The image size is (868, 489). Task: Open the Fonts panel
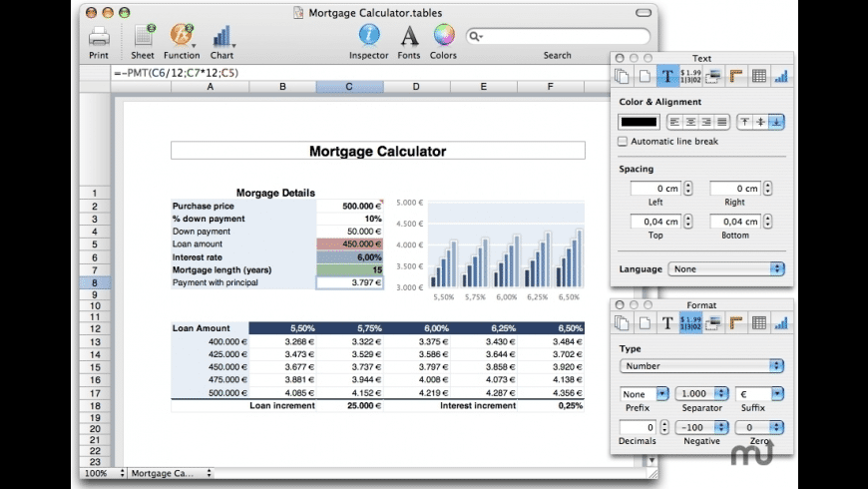tap(409, 36)
